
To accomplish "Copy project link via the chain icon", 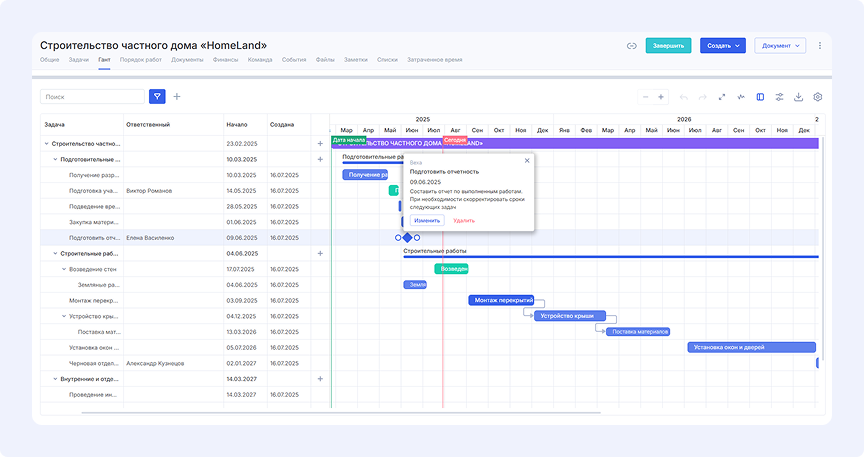I will click(632, 45).
